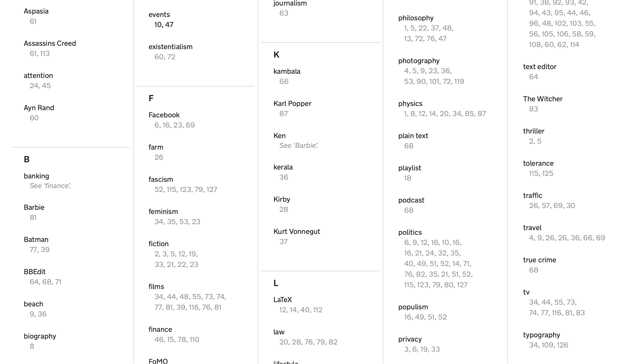Click page 63 under journalism
Viewport: 641px width, 364px height.
(284, 13)
